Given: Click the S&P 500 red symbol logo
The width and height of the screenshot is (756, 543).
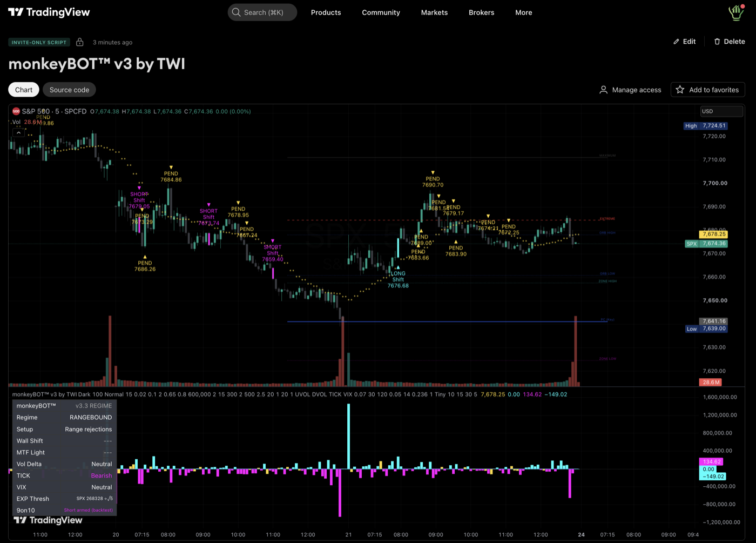Looking at the screenshot, I should pyautogui.click(x=16, y=111).
